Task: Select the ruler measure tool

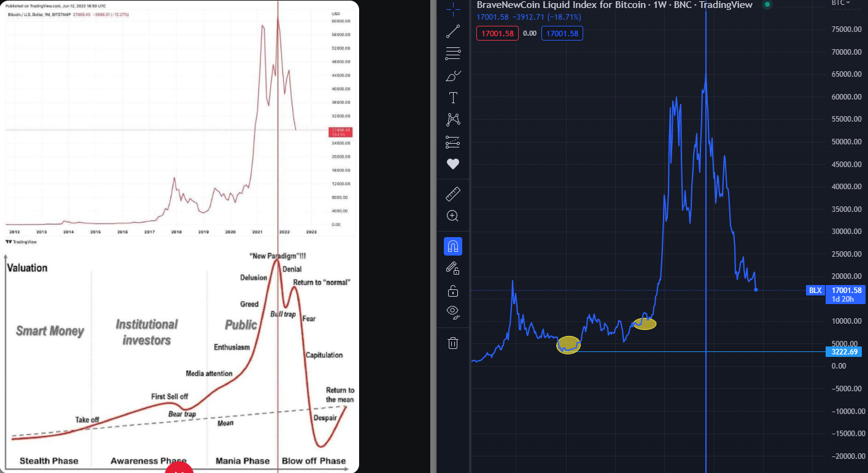Action: (453, 195)
